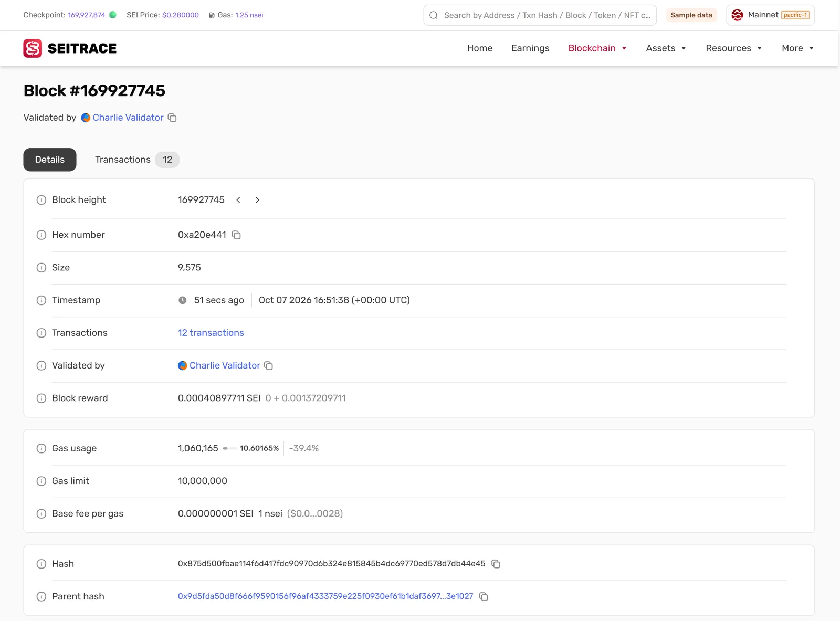Screen dimensions: 840x621
Task: Open the 12 transactions link
Action: (x=211, y=333)
